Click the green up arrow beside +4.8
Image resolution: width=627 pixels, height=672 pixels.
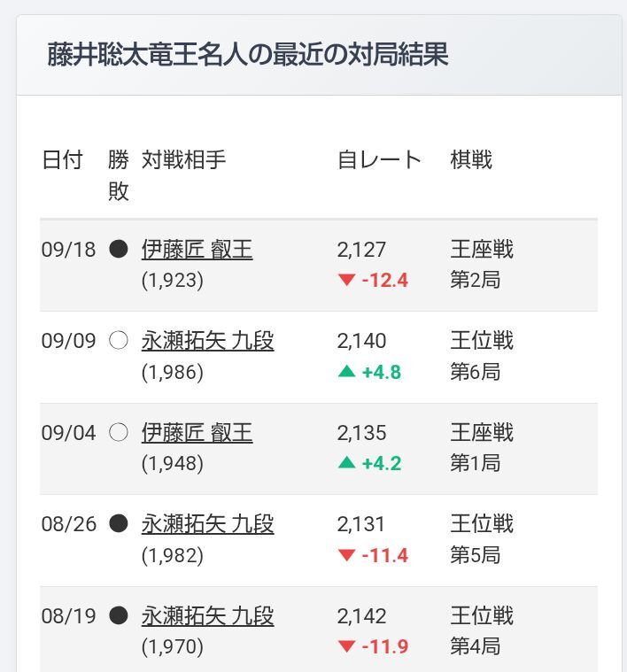click(347, 371)
